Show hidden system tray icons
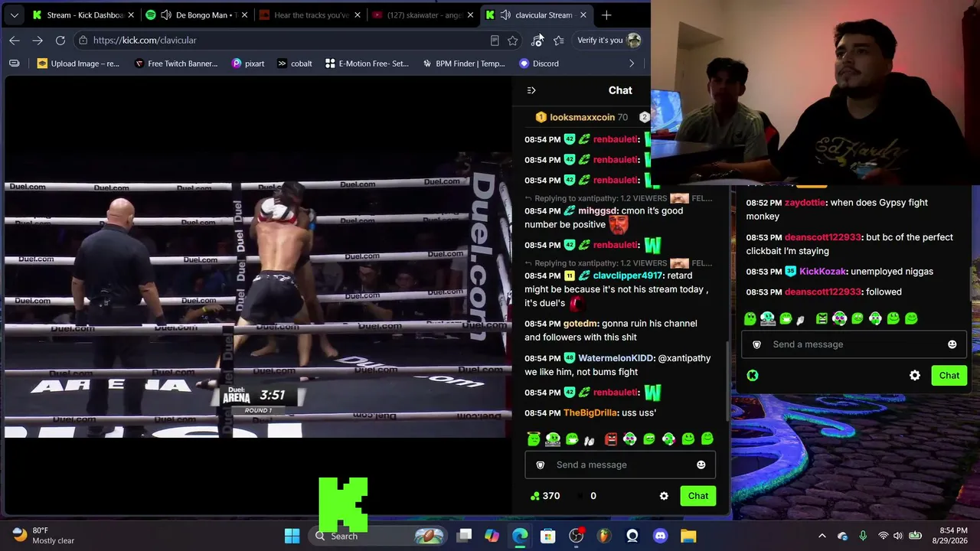Viewport: 980px width, 551px height. [822, 536]
